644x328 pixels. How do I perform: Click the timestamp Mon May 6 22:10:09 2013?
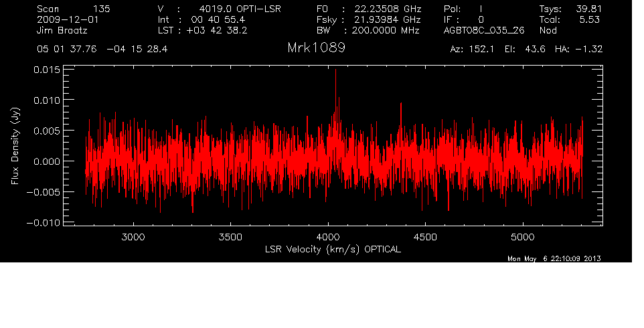[554, 258]
